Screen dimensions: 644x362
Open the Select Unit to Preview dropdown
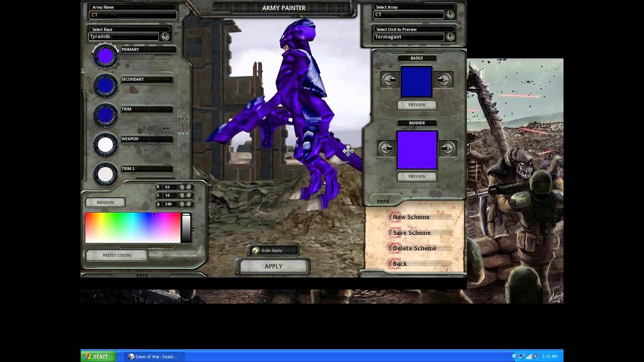(x=450, y=37)
